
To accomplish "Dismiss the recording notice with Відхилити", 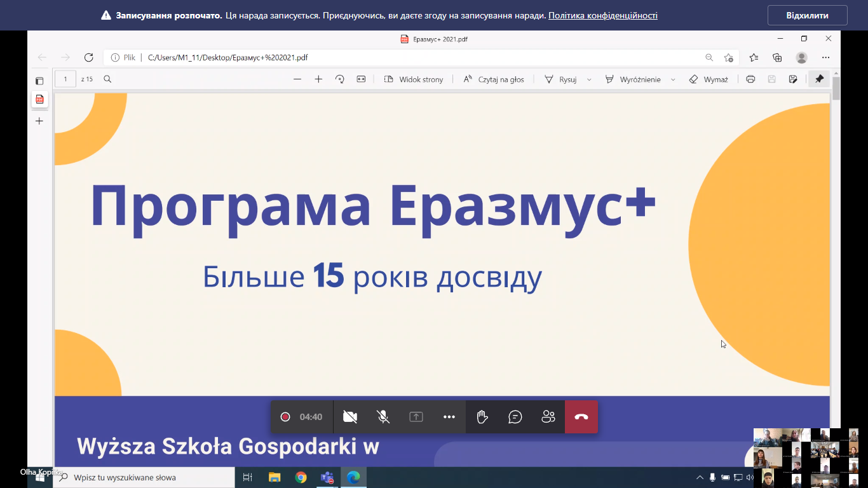I will [808, 15].
